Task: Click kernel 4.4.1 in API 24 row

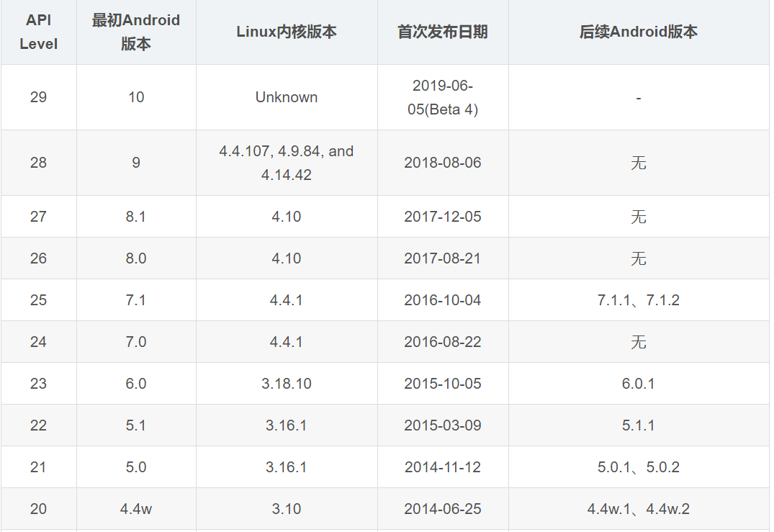Action: pos(287,342)
